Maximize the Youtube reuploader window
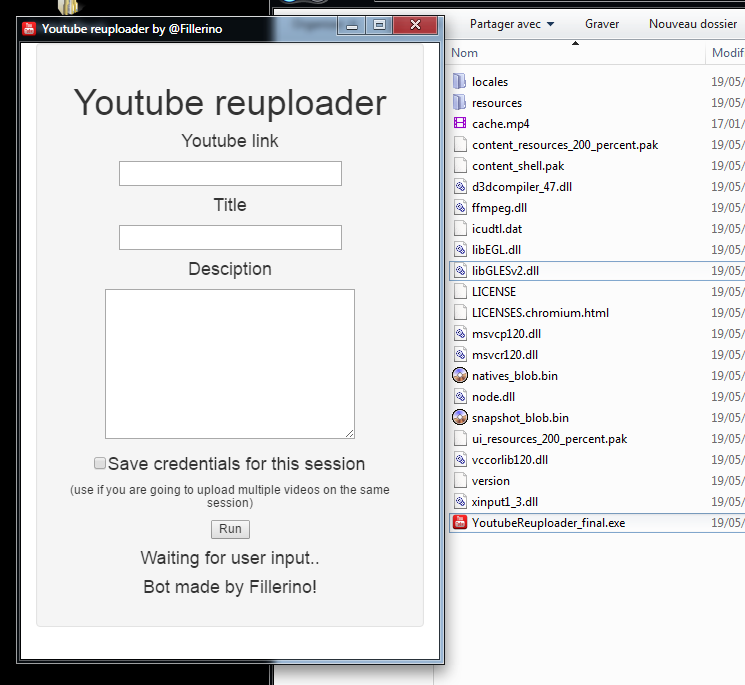 (x=379, y=25)
